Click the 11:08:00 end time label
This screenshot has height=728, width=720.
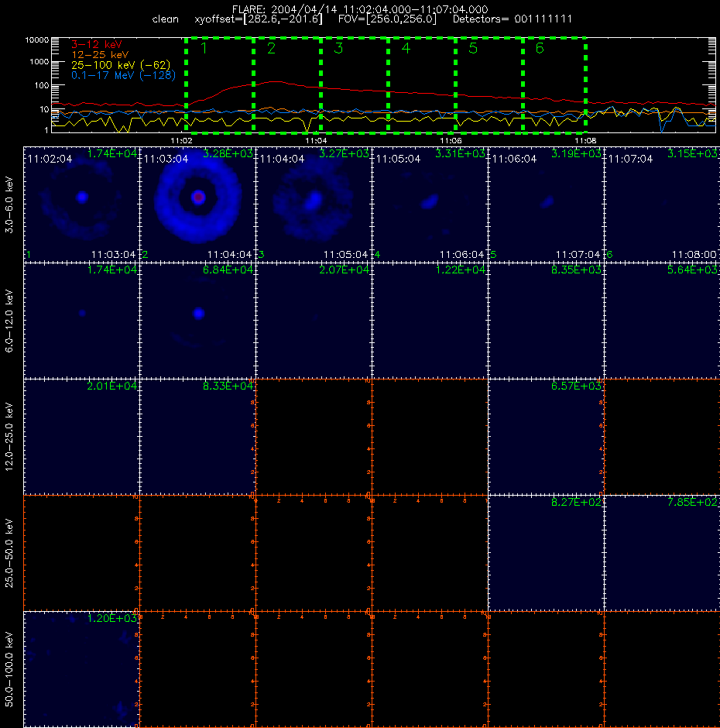(694, 255)
